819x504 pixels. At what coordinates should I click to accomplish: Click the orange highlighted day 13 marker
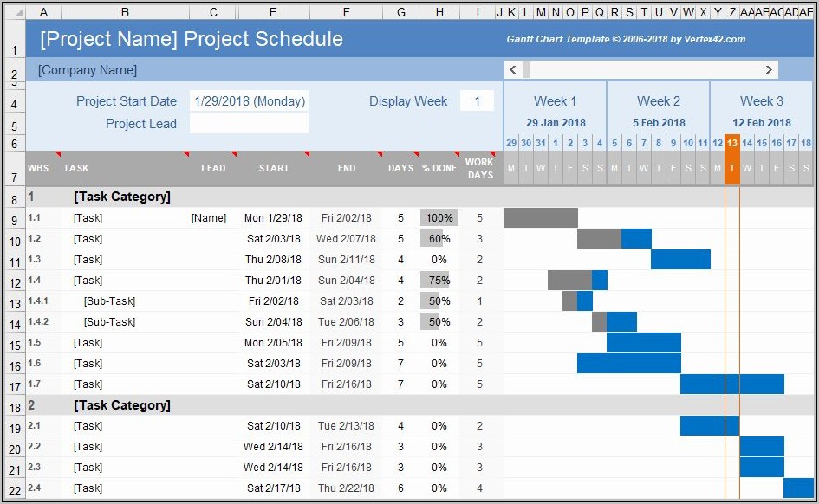click(x=732, y=143)
